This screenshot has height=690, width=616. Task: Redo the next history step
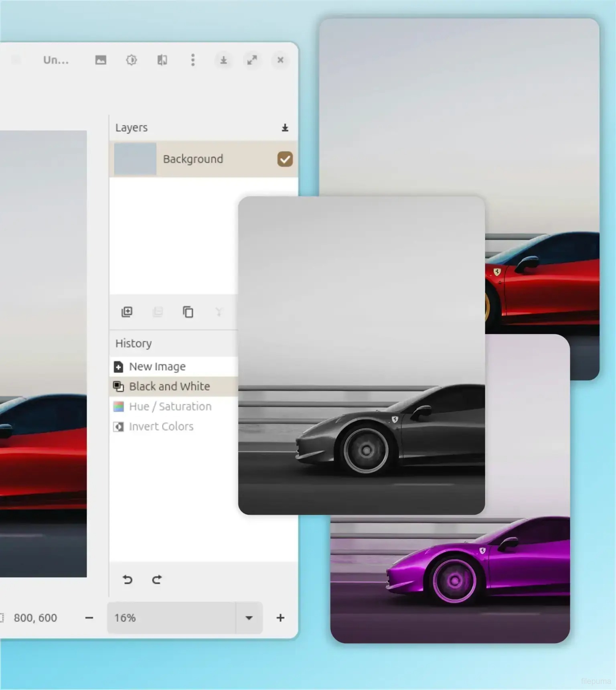157,579
